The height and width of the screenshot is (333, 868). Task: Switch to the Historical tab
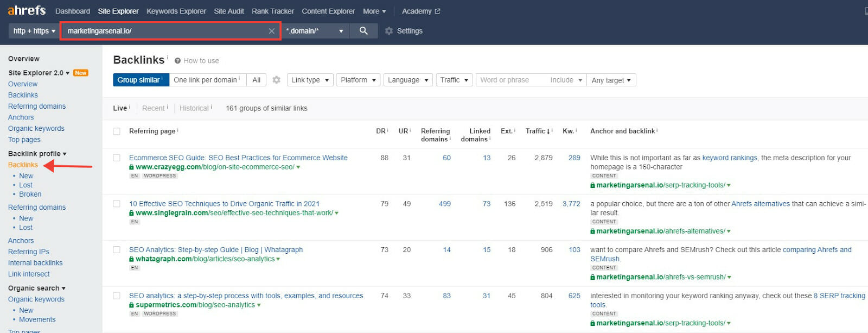(194, 108)
